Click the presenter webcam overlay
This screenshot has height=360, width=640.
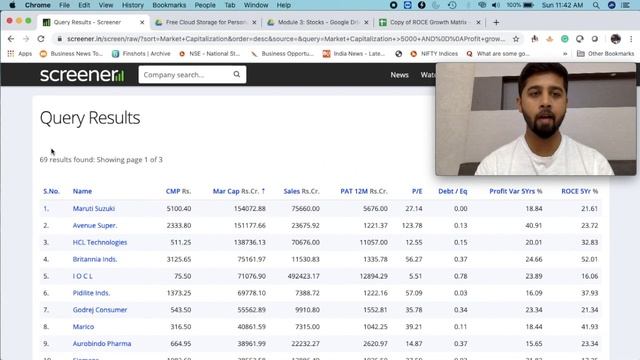pyautogui.click(x=536, y=119)
